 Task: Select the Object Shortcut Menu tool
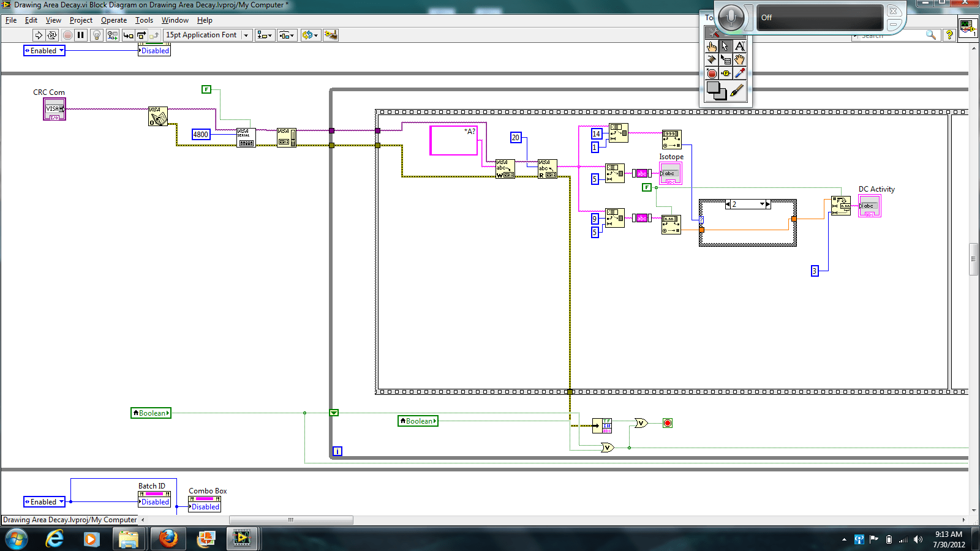point(726,59)
